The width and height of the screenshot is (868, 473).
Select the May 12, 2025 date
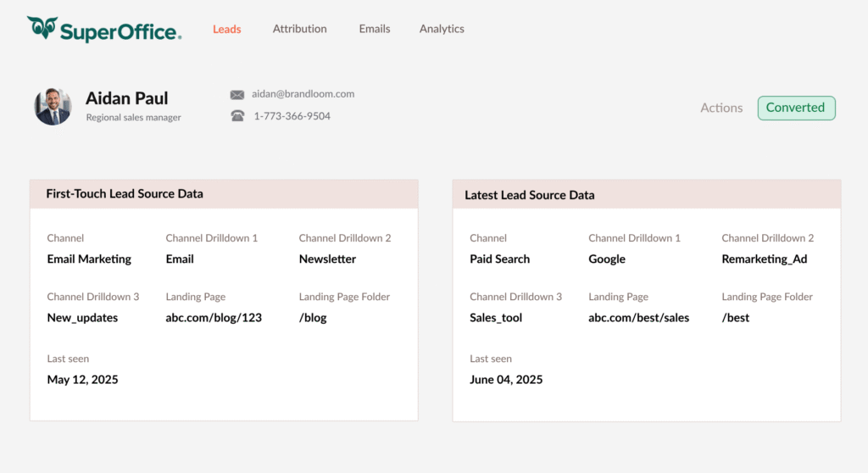point(82,380)
